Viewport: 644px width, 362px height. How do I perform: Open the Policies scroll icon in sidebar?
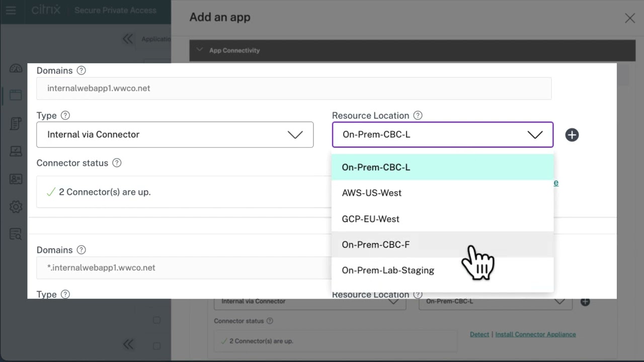pyautogui.click(x=16, y=123)
